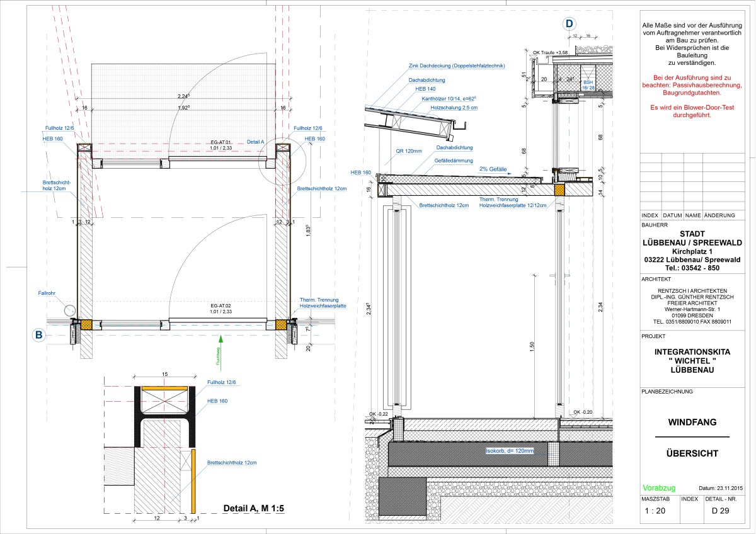Select the 'OK Traufe +3.58' elevation label
The image size is (756, 534).
tap(550, 52)
